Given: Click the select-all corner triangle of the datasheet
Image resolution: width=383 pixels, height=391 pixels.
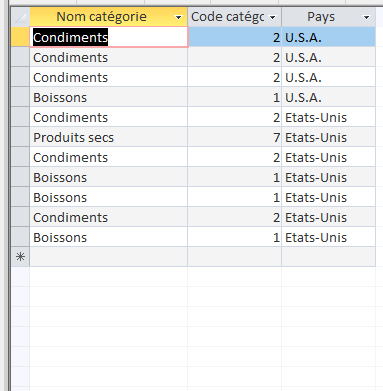Looking at the screenshot, I should [x=20, y=17].
